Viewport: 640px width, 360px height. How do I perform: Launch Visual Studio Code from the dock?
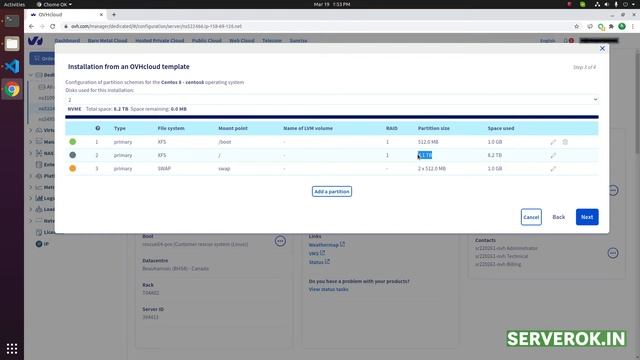tap(12, 66)
